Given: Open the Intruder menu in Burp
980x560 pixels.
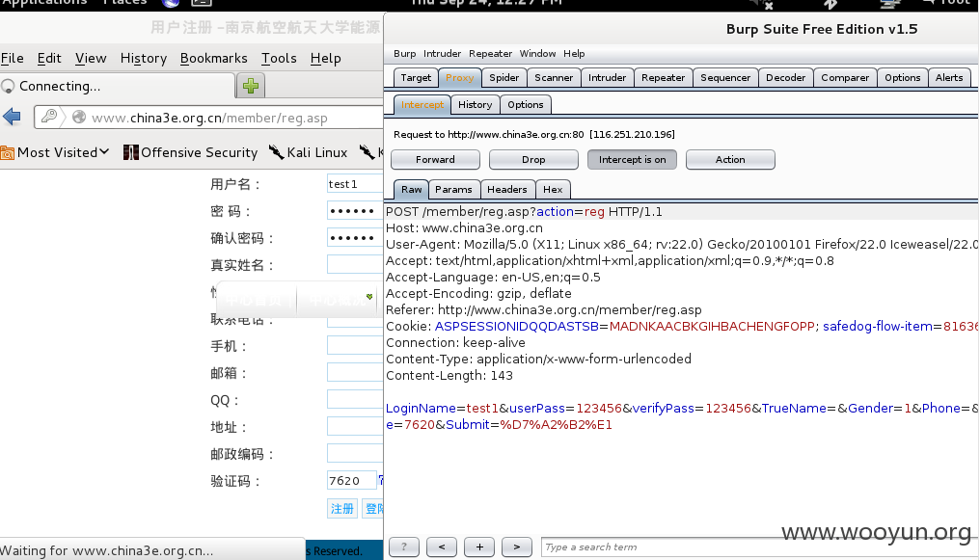Looking at the screenshot, I should pyautogui.click(x=442, y=54).
